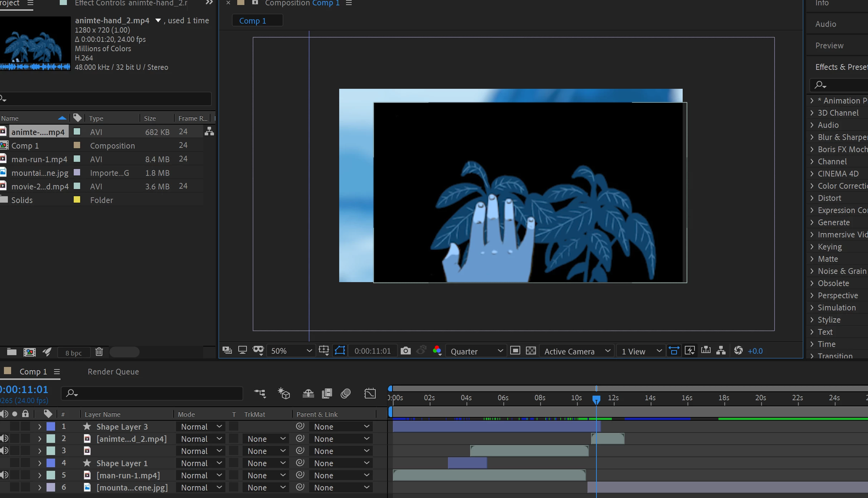Switch to the Render Queue tab
Viewport: 868px width, 498px height.
pos(113,372)
